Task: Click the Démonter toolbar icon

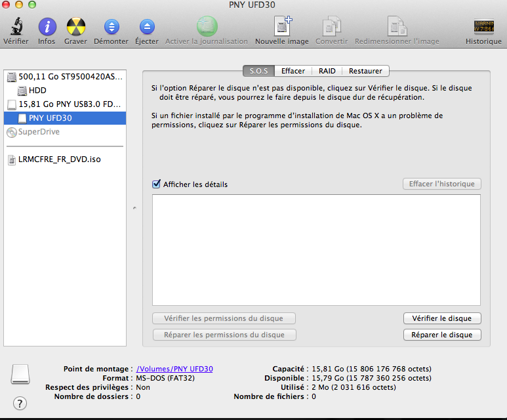Action: (x=111, y=28)
